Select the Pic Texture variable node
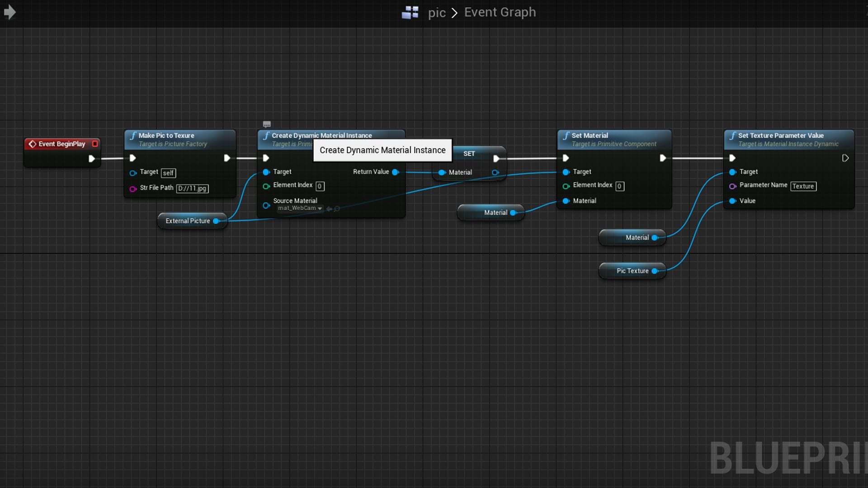The width and height of the screenshot is (868, 488). click(632, 271)
